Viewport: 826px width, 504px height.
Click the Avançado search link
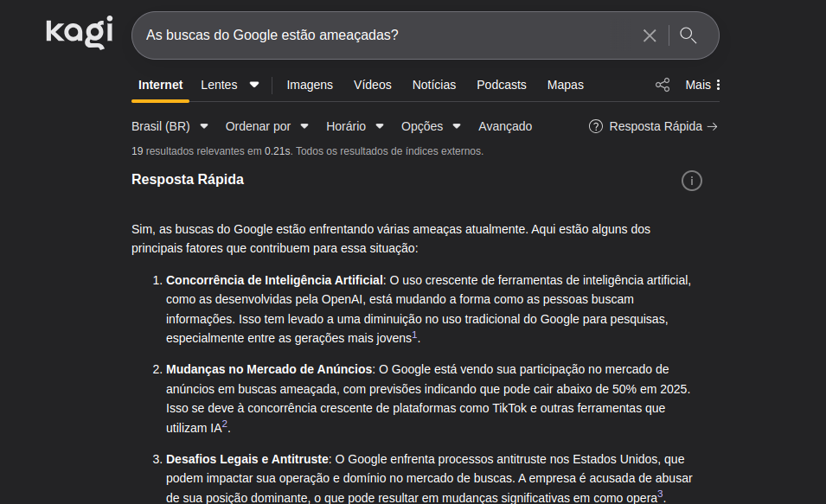[x=505, y=126]
